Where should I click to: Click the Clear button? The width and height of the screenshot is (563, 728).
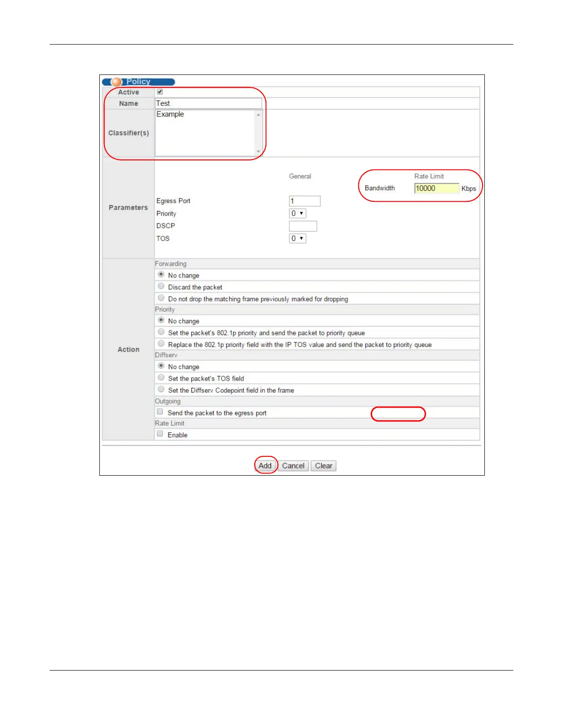[323, 466]
